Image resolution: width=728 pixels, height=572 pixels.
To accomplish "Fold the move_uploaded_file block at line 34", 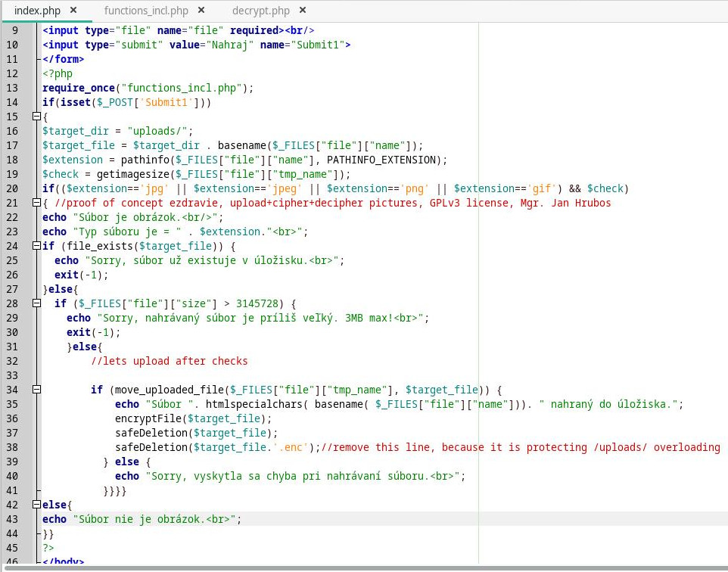I will pyautogui.click(x=36, y=390).
